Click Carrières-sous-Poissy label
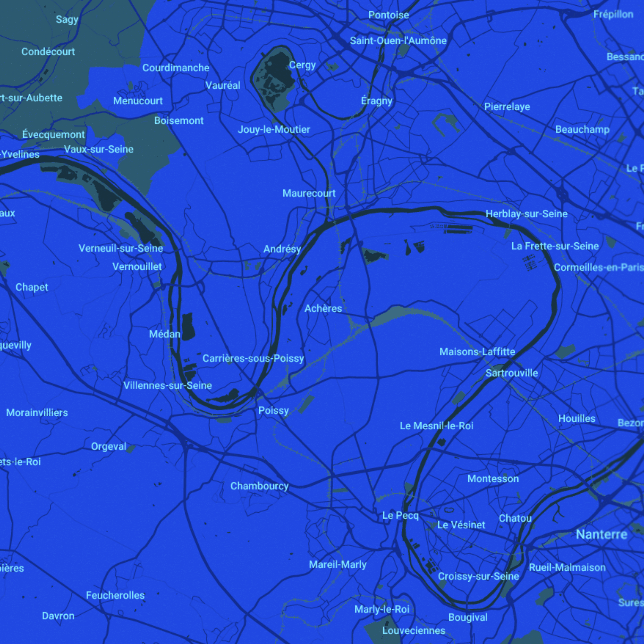This screenshot has width=644, height=644. coord(253,359)
